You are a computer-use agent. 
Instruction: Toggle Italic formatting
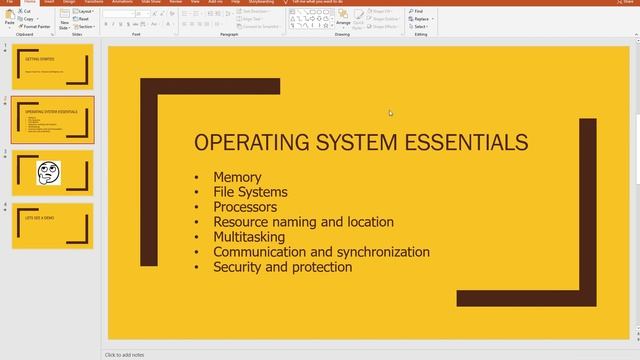coord(113,24)
